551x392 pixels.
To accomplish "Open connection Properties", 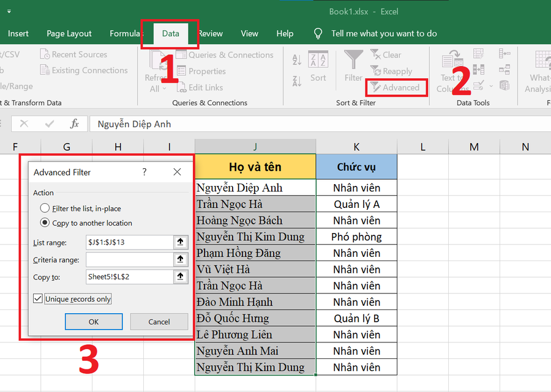I will tap(201, 71).
